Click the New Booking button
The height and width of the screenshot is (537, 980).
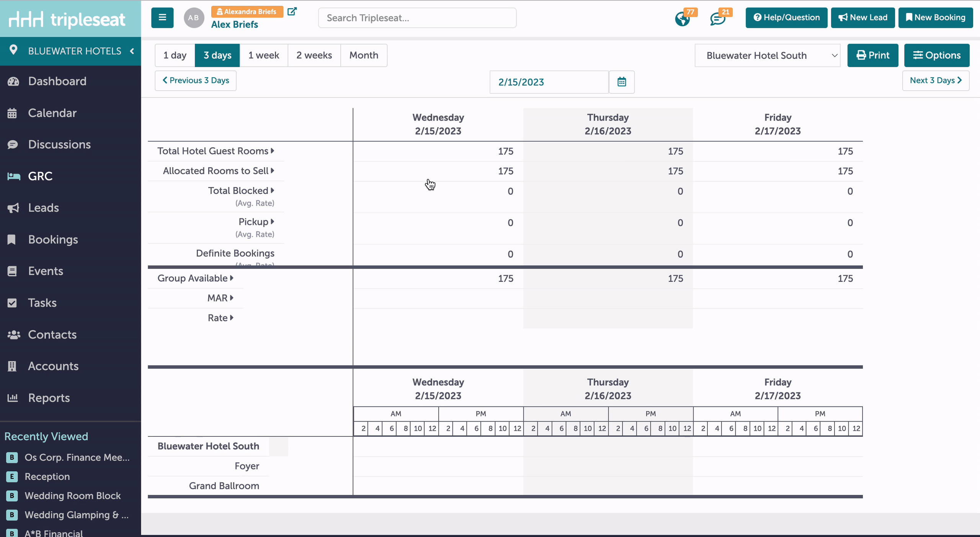point(936,18)
